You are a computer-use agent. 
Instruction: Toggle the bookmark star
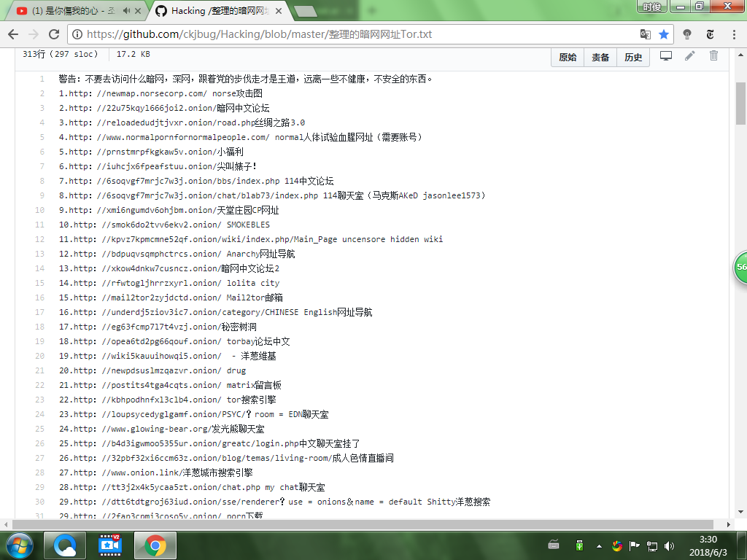coord(664,34)
